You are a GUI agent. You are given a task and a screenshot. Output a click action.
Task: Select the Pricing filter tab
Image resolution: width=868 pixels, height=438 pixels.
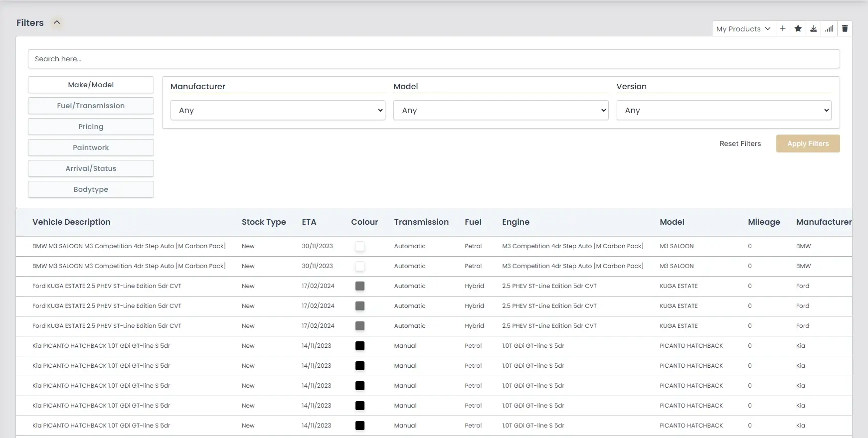point(91,127)
